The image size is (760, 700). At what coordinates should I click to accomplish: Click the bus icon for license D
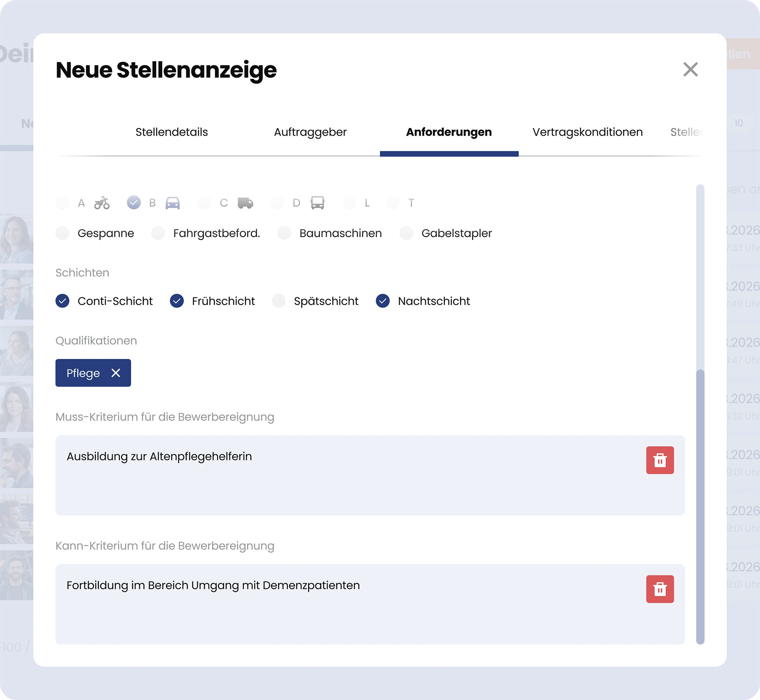[x=317, y=203]
